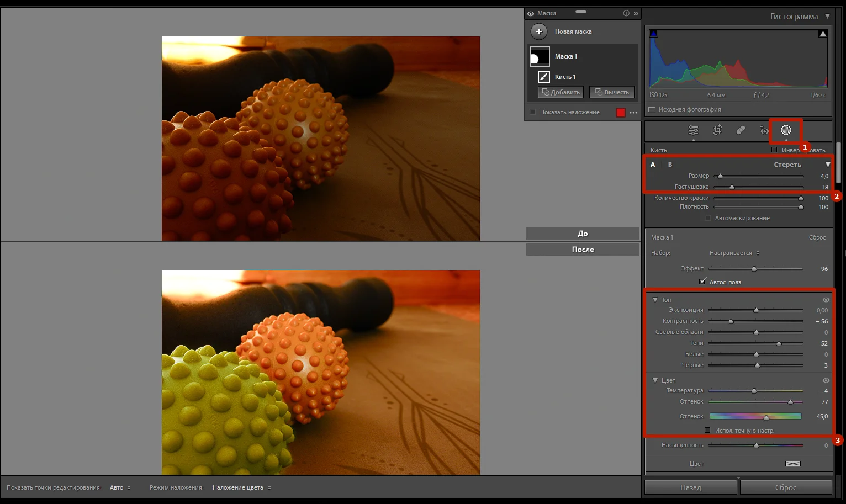The width and height of the screenshot is (846, 504).
Task: Toggle shadow clipping indicator in histogram
Action: tap(654, 34)
